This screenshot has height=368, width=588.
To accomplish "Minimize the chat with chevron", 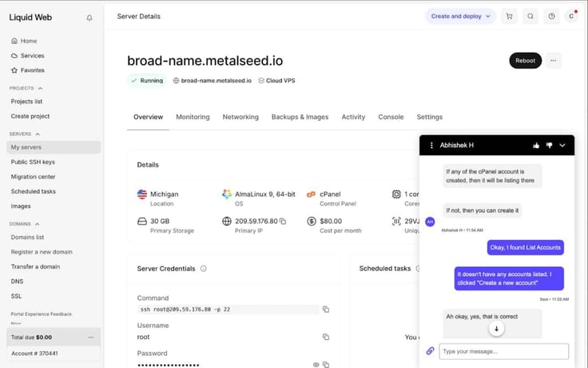I will (562, 146).
